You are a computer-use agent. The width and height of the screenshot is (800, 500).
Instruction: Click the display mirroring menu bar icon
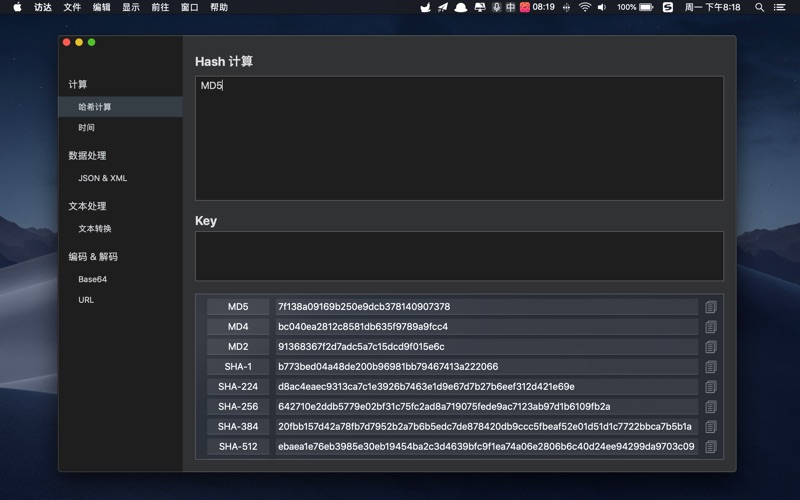pyautogui.click(x=480, y=7)
